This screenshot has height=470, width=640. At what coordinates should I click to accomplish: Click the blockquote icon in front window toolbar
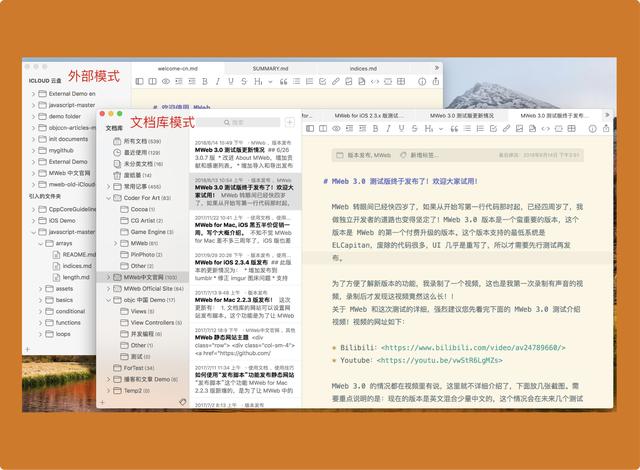coord(454,129)
